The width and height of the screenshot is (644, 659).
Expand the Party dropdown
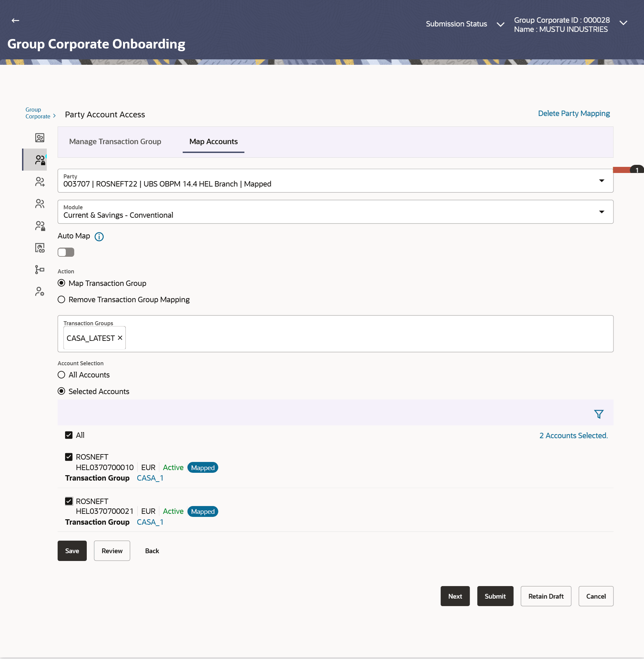pos(602,181)
